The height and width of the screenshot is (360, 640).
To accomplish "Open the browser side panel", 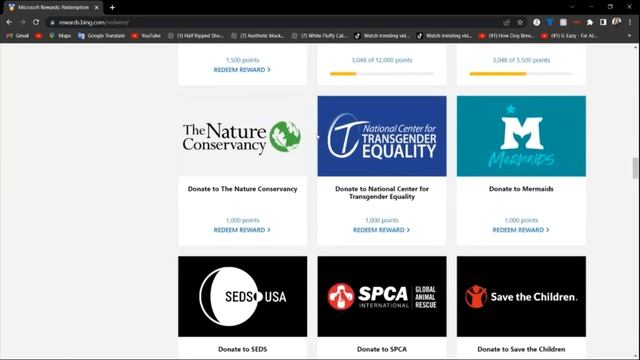I will click(603, 22).
